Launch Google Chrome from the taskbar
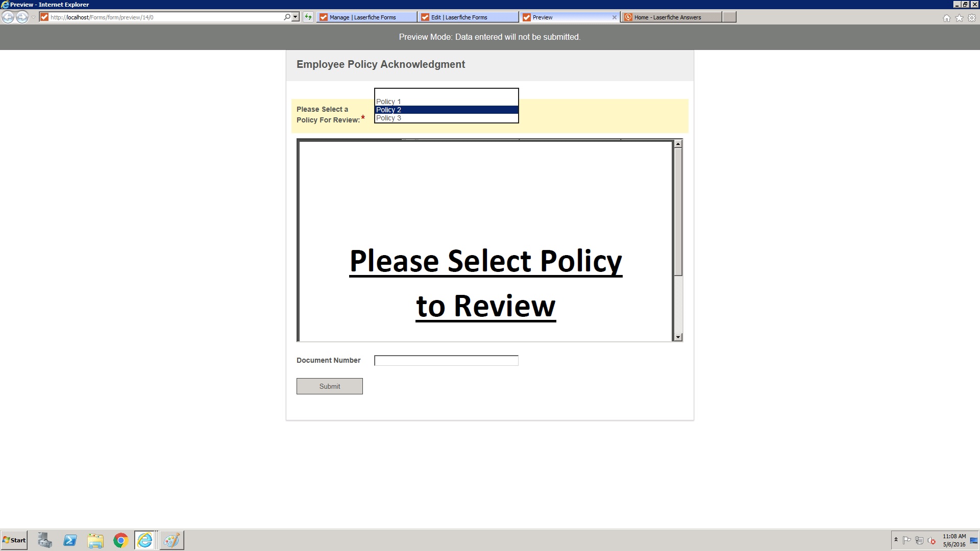This screenshot has width=980, height=551. point(120,540)
